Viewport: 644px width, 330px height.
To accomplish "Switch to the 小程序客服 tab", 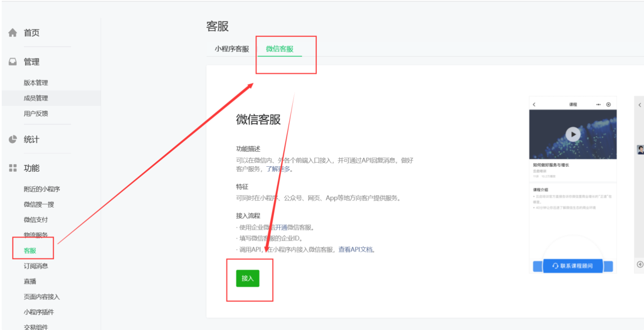I will click(x=232, y=49).
